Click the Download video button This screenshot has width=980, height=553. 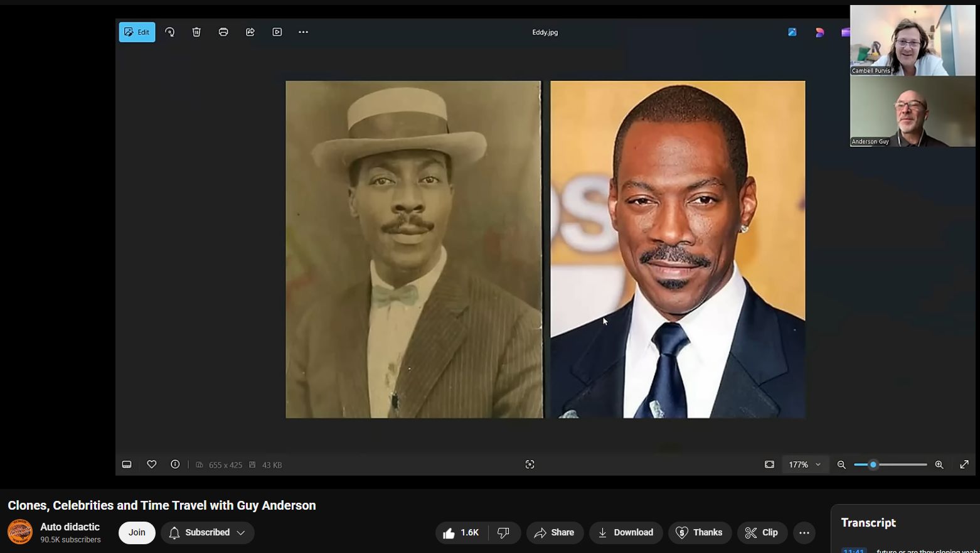point(626,532)
